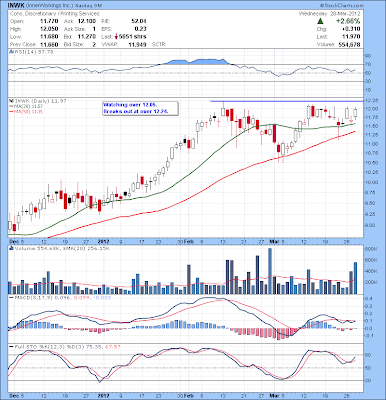Click the 9.00 price axis label
Screen dimensions: 386x400
[x=371, y=225]
